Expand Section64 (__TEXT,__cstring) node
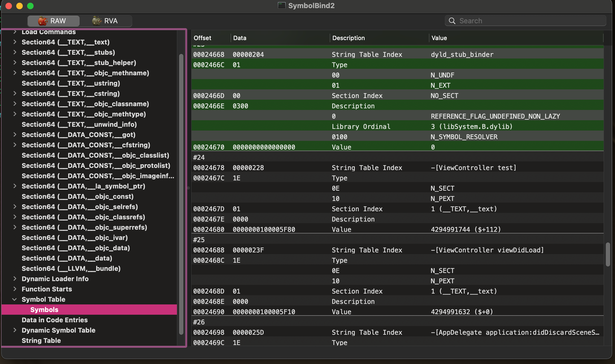 point(15,93)
